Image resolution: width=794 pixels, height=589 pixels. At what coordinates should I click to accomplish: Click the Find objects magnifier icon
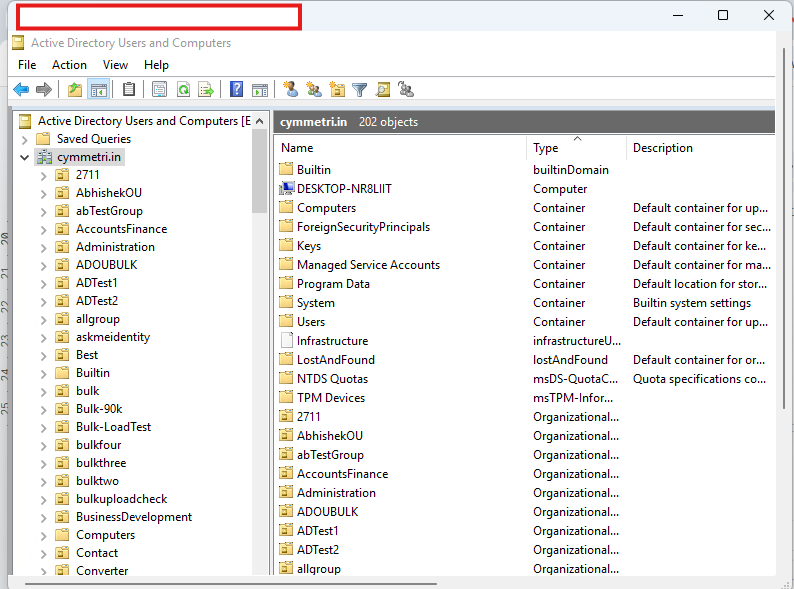(383, 90)
